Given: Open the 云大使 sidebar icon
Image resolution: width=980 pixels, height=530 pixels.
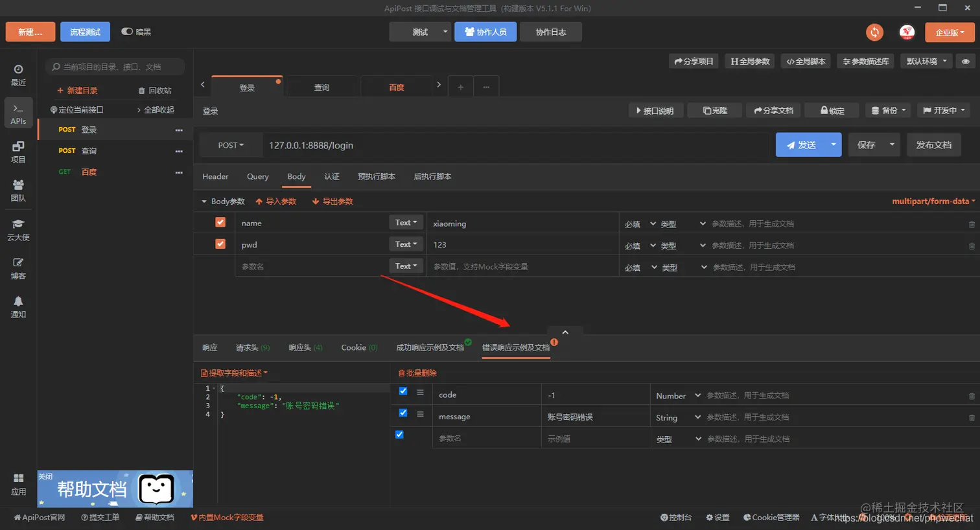Looking at the screenshot, I should point(18,230).
